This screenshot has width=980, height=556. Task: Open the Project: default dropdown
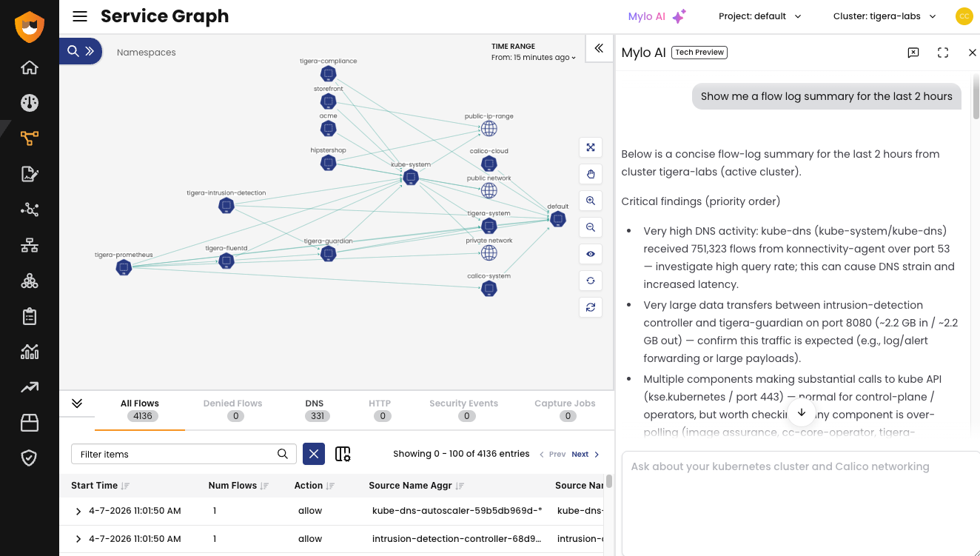[x=760, y=16]
